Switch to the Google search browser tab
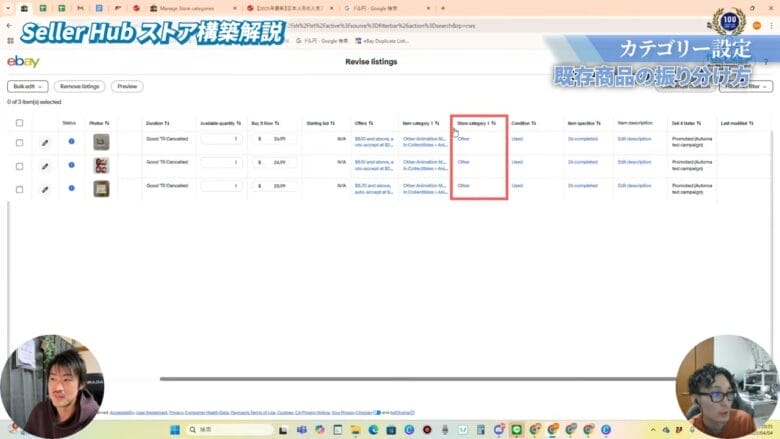Image resolution: width=780 pixels, height=439 pixels. click(386, 8)
